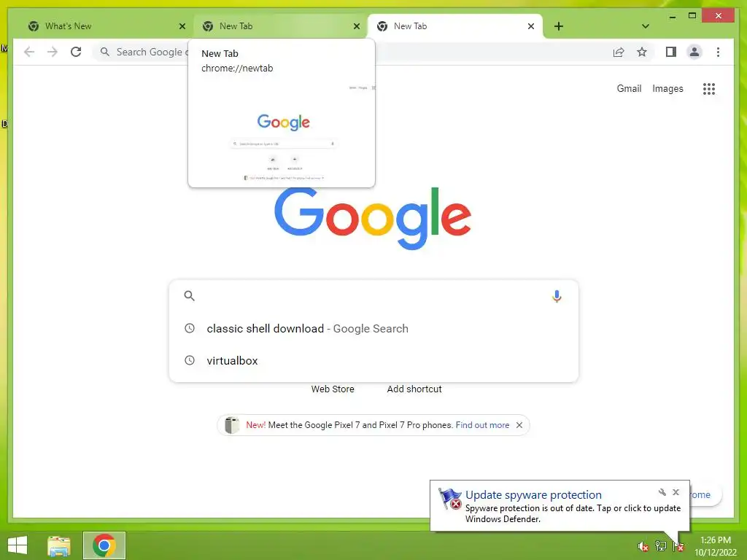Open notification options wrench icon

pyautogui.click(x=662, y=492)
